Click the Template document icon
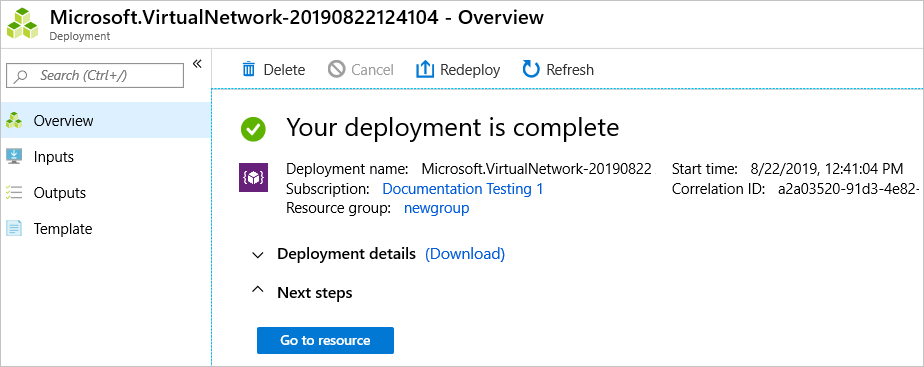The width and height of the screenshot is (924, 367). pos(14,229)
